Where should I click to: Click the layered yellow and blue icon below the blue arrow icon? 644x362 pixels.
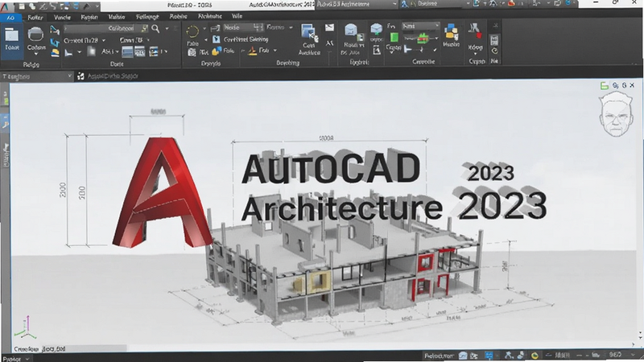pos(55,52)
